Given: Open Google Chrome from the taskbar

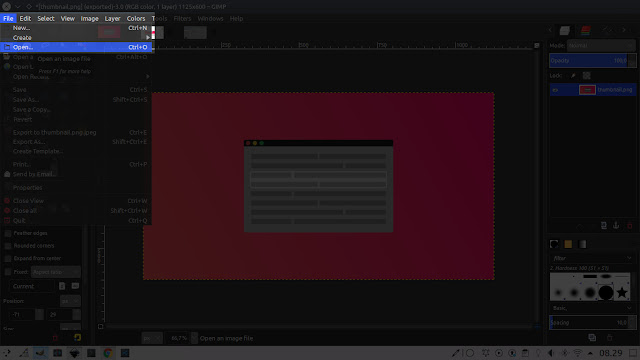Looking at the screenshot, I should [x=108, y=353].
